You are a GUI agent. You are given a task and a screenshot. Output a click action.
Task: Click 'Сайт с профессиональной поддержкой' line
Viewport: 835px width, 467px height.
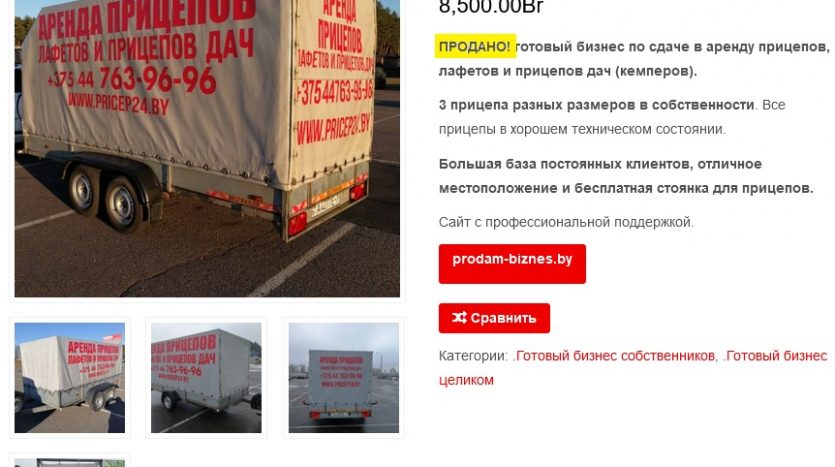pyautogui.click(x=566, y=222)
